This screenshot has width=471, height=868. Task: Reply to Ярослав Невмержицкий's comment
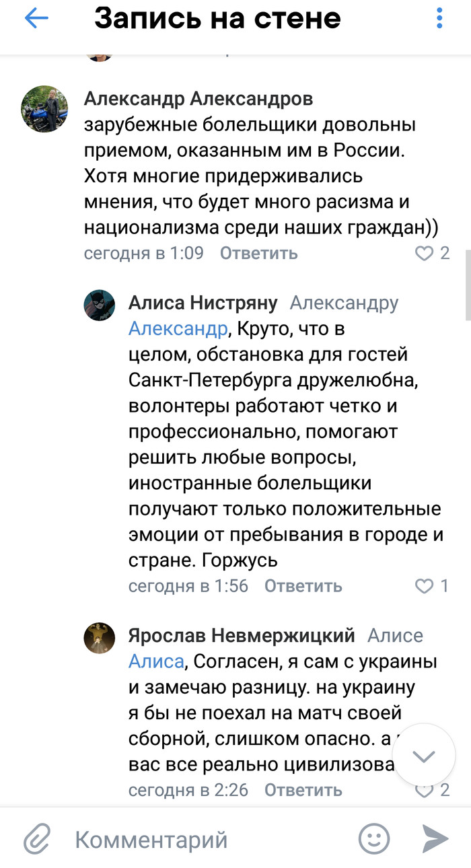pyautogui.click(x=303, y=789)
